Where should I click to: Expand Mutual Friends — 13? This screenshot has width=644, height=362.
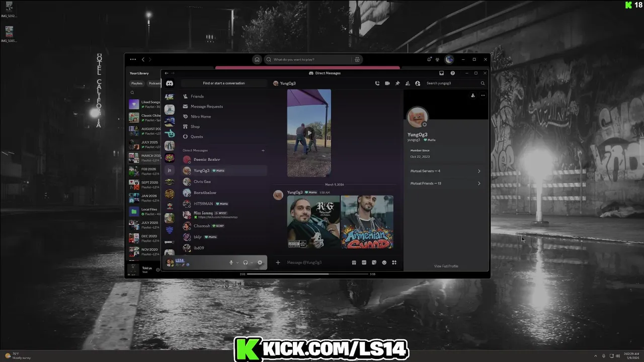tap(445, 184)
